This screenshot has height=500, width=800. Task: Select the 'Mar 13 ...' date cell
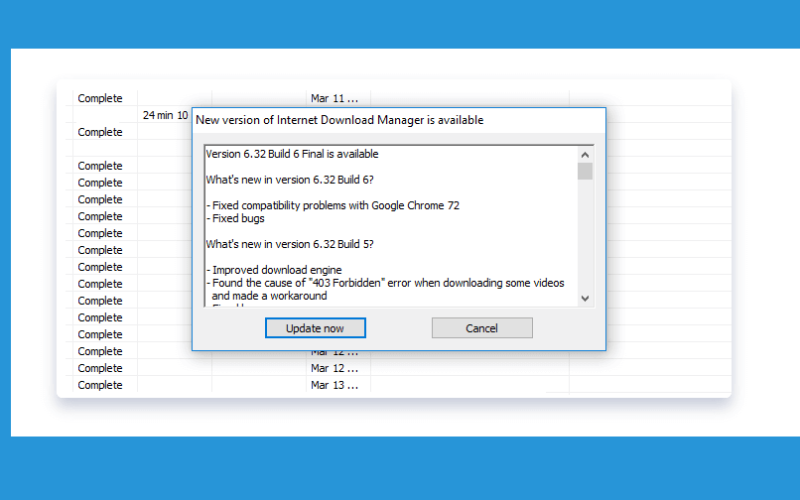point(335,385)
